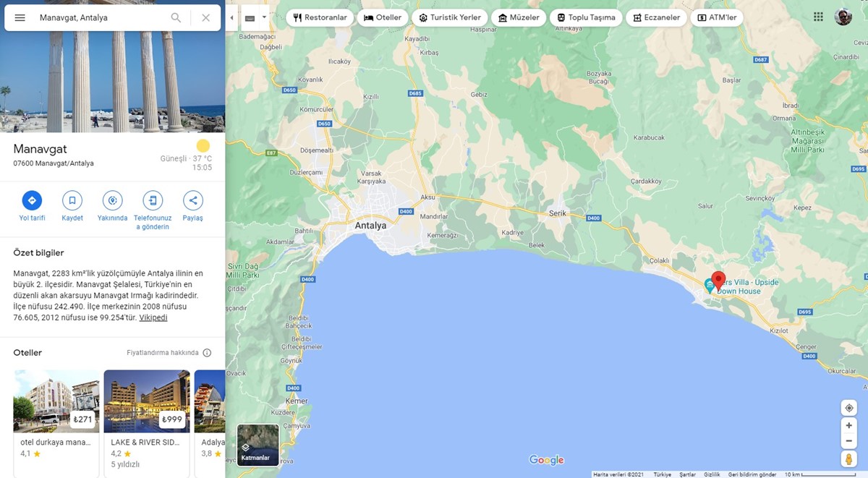Click the Yol tarifi directions icon
Viewport: 868px width, 478px height.
[x=32, y=200]
